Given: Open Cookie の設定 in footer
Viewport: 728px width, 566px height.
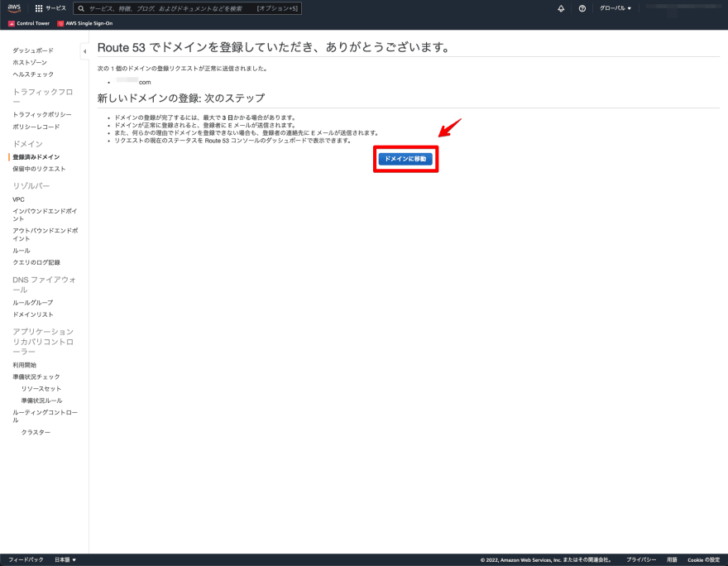Looking at the screenshot, I should click(703, 559).
